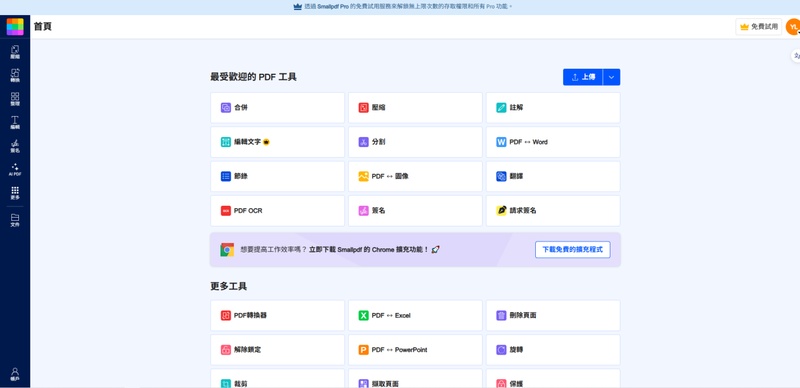Open the PDF OCR tool card
The width and height of the screenshot is (800, 388).
click(278, 210)
